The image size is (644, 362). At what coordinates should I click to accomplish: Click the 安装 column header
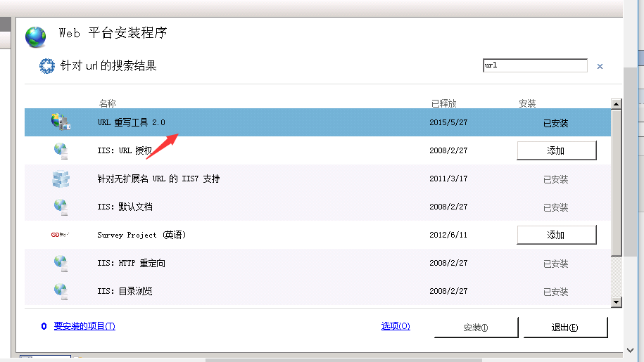(527, 103)
